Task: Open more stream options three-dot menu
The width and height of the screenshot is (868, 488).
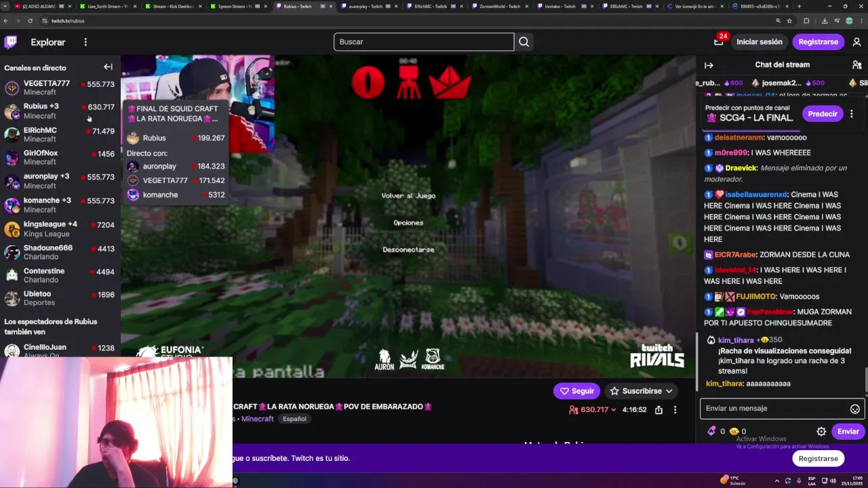Action: coord(675,410)
